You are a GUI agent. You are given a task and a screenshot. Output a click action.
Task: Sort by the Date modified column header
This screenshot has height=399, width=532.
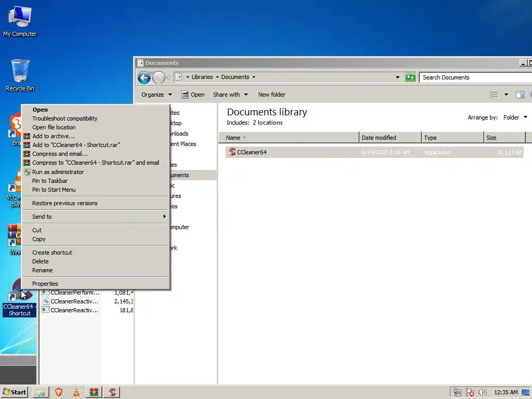click(x=390, y=137)
